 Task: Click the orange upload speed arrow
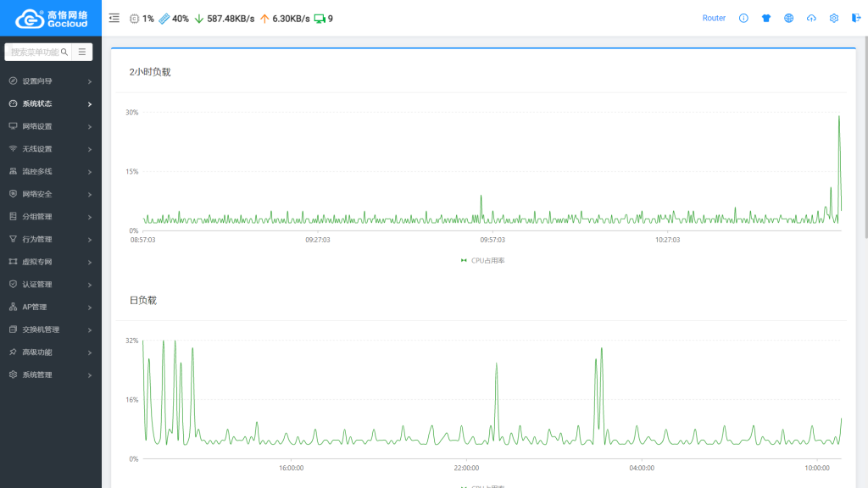tap(264, 19)
